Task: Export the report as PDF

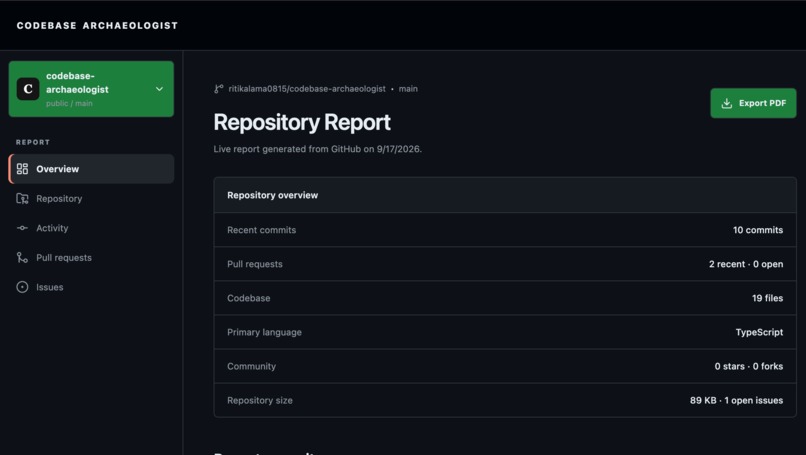Action: [x=753, y=103]
